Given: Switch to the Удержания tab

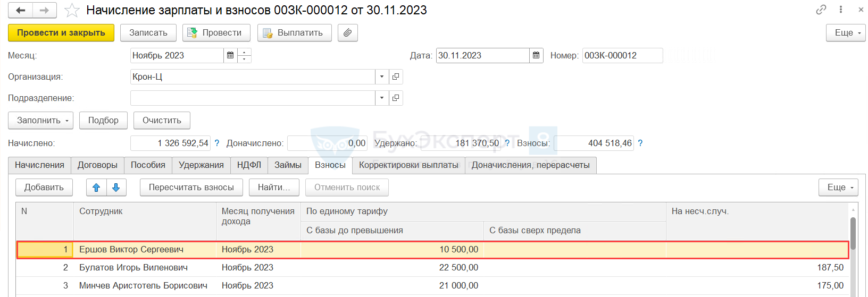Looking at the screenshot, I should (201, 165).
